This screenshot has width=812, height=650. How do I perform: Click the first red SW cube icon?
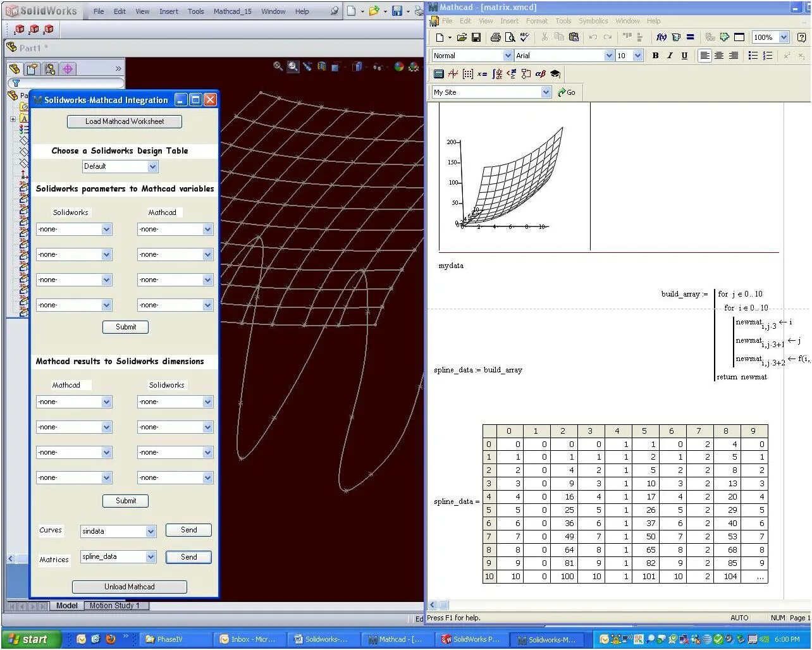19,29
